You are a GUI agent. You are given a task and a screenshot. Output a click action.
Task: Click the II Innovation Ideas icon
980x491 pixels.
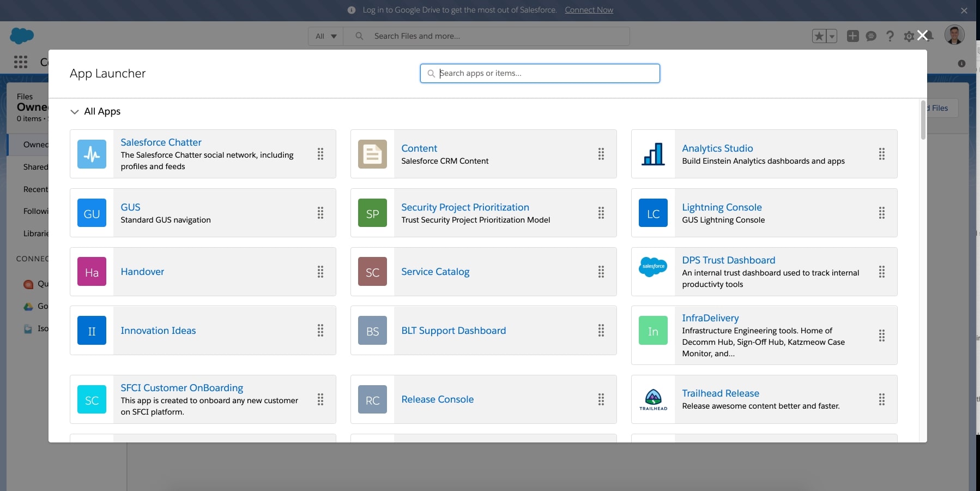pos(92,331)
